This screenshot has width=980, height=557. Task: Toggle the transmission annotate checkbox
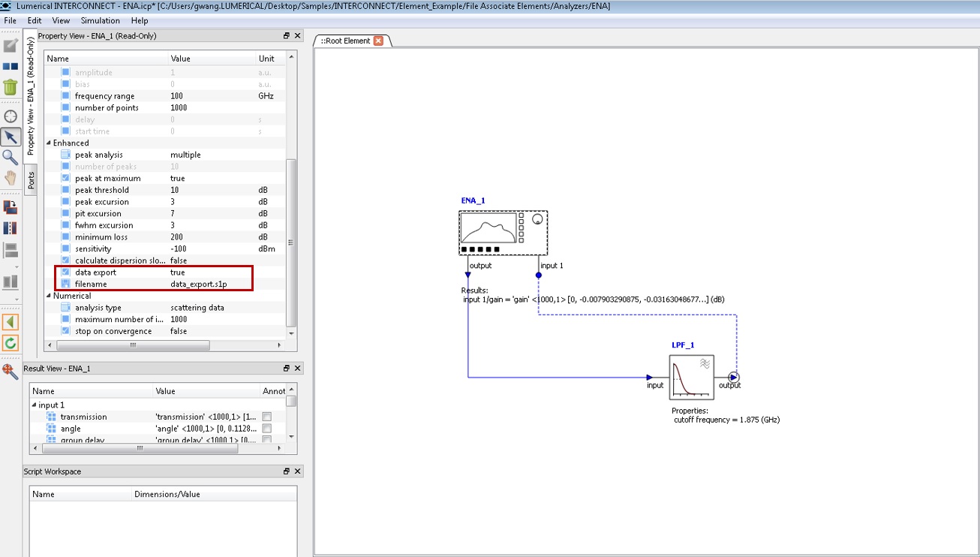[x=266, y=417]
